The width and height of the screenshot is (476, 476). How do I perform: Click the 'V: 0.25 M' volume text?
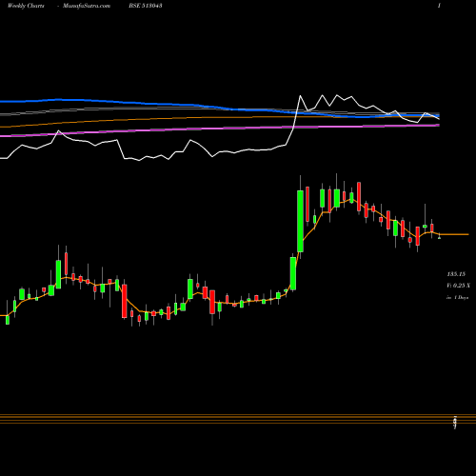click(458, 286)
